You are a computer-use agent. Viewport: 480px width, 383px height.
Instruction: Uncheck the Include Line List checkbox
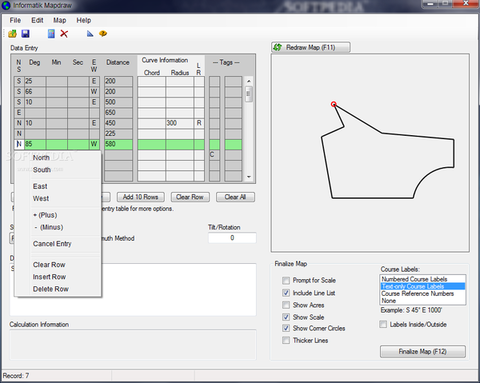(286, 293)
